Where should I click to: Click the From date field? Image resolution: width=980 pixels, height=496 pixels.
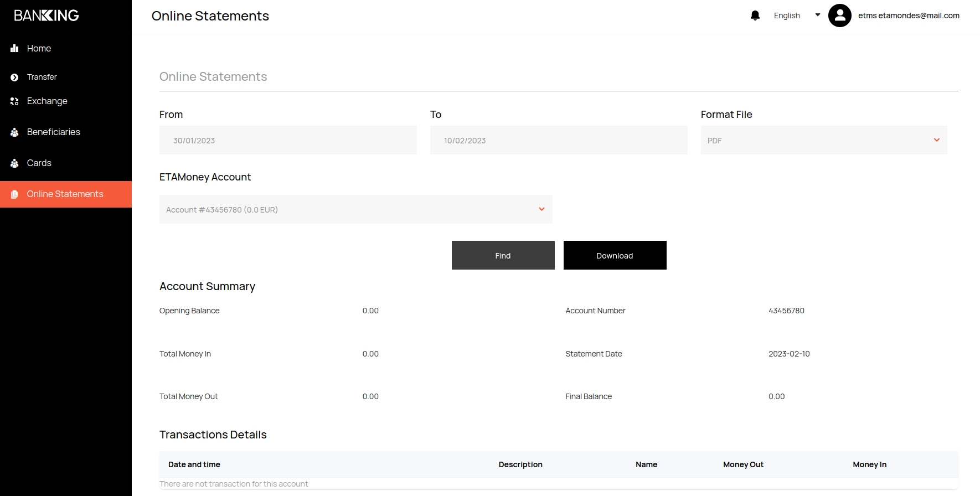pos(288,140)
